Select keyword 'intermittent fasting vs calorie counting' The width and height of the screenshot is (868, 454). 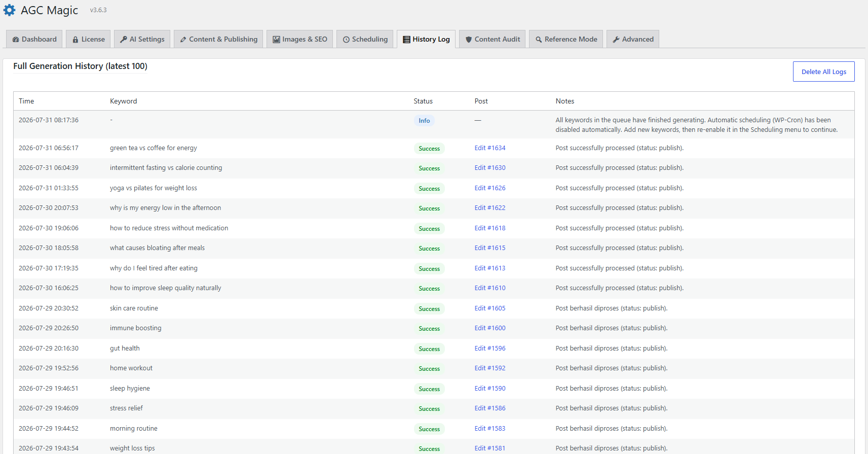[x=166, y=168]
